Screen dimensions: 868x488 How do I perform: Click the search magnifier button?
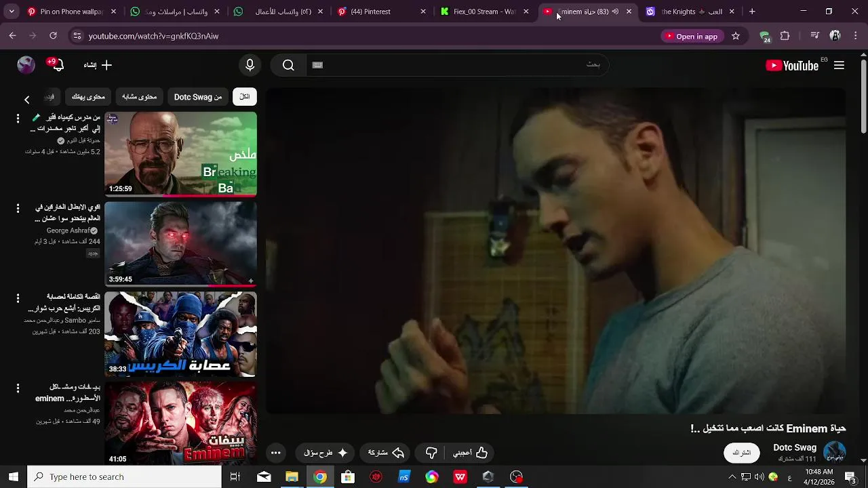coord(288,65)
